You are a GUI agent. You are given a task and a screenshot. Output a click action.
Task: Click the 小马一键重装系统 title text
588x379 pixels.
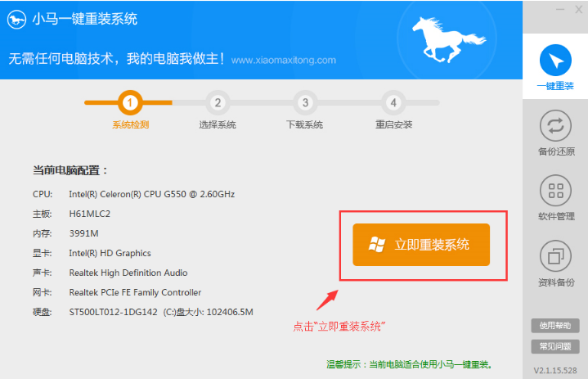click(x=84, y=19)
